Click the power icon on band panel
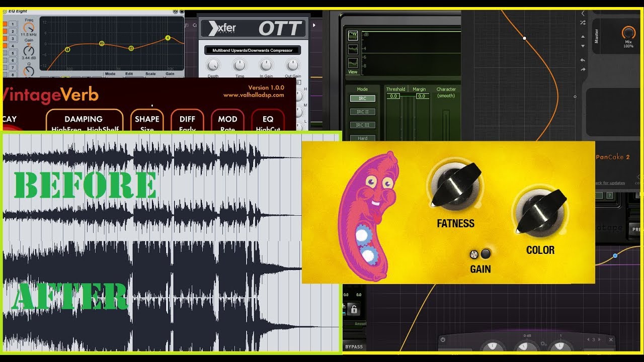 click(443, 339)
